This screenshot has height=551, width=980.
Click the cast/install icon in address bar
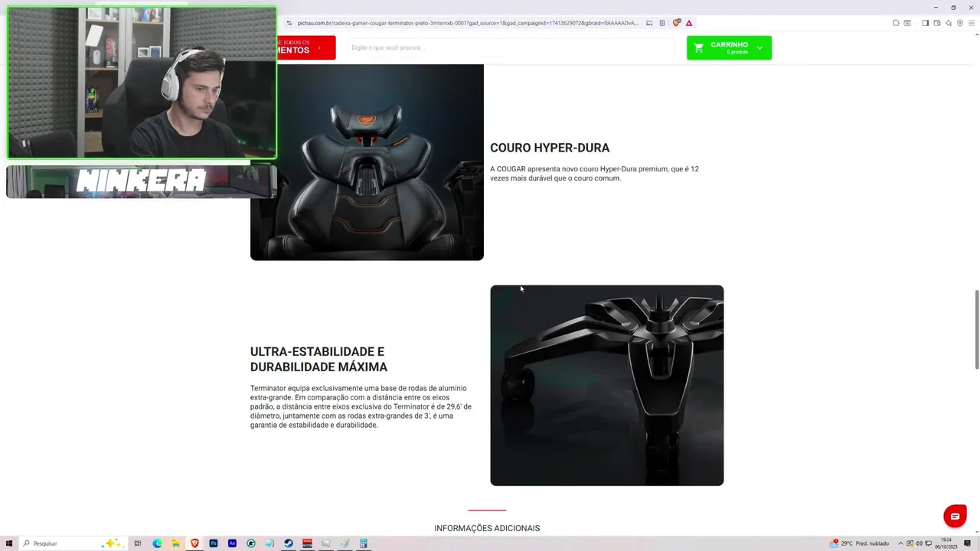pos(649,23)
